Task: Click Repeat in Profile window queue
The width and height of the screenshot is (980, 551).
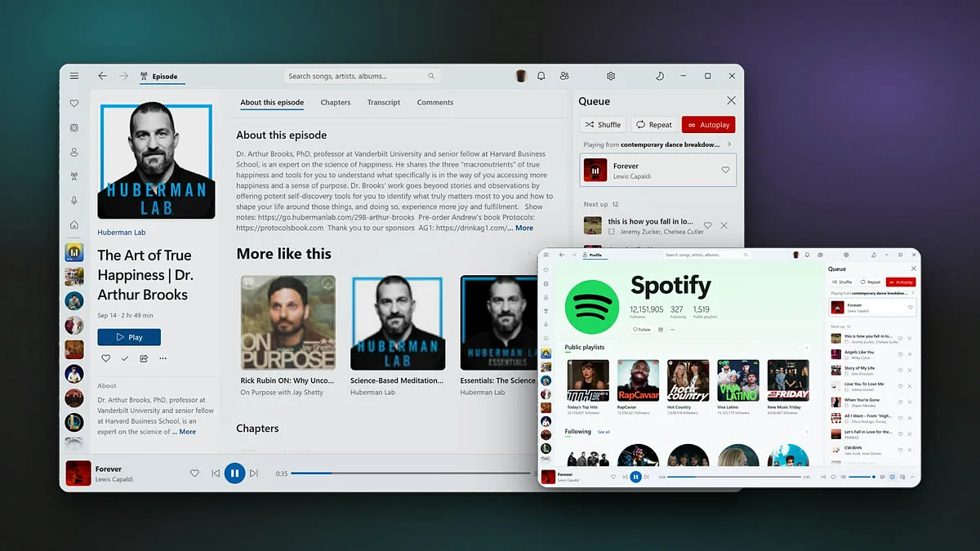Action: (871, 282)
